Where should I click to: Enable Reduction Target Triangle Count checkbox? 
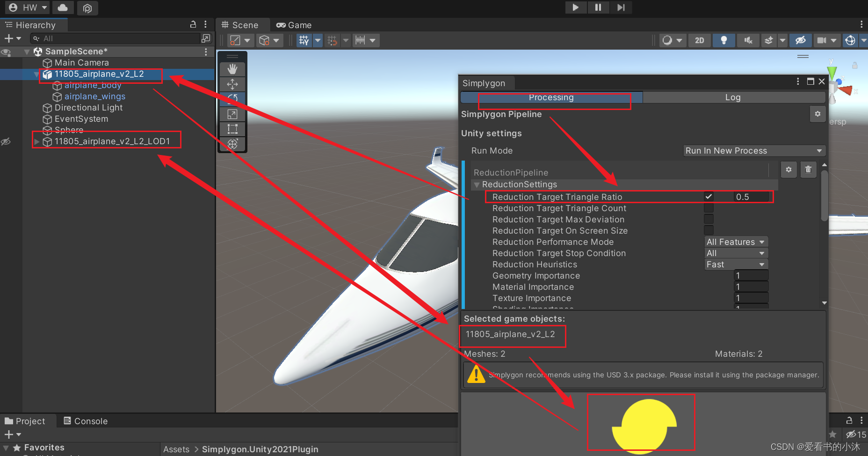point(709,208)
